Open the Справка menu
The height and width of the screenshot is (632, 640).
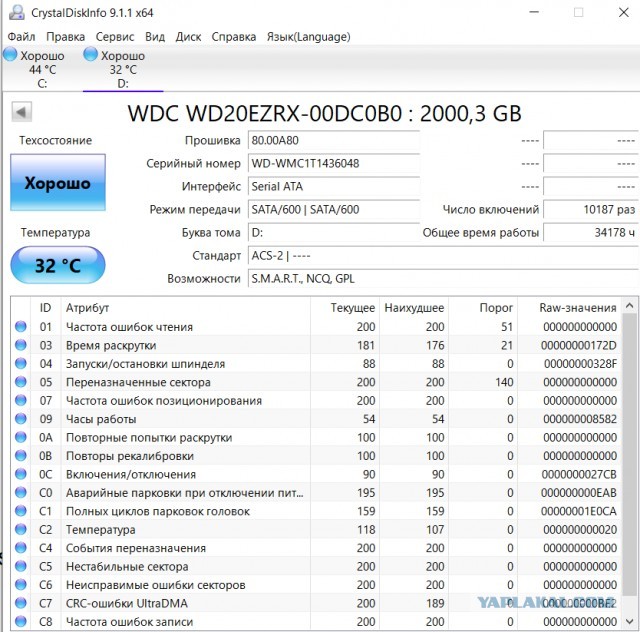(x=233, y=37)
